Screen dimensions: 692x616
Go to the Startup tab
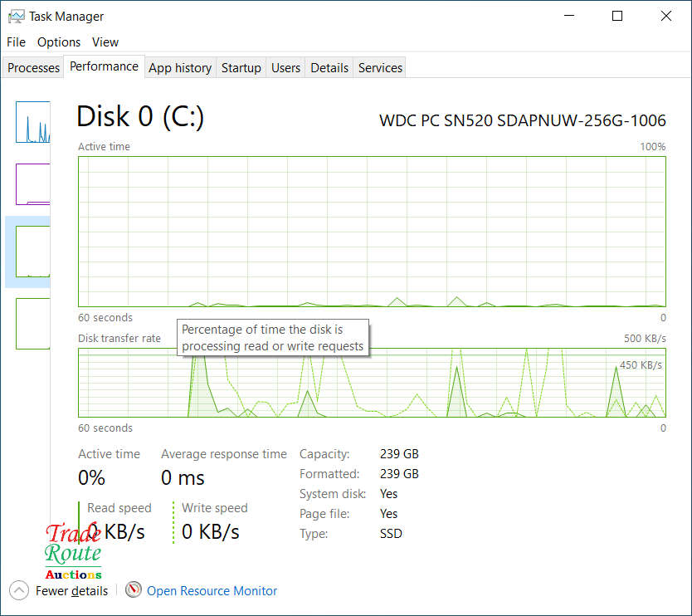[x=241, y=68]
